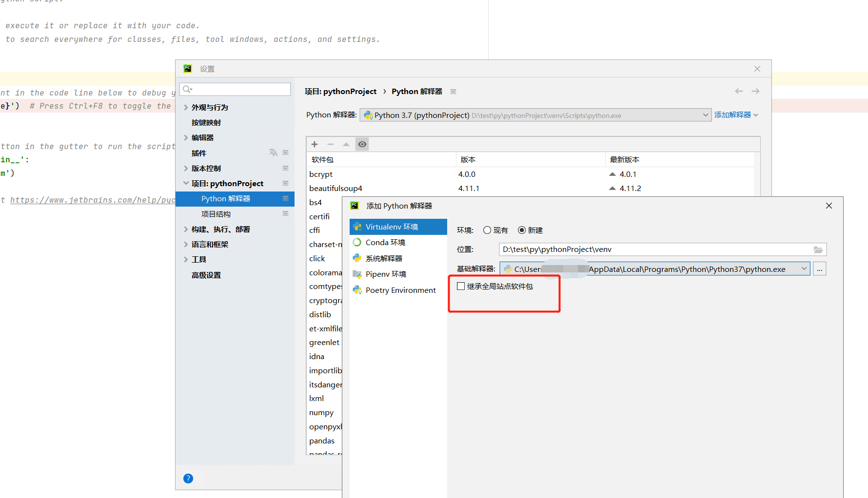Click the minus icon to uninstall package
The height and width of the screenshot is (498, 868).
(331, 144)
